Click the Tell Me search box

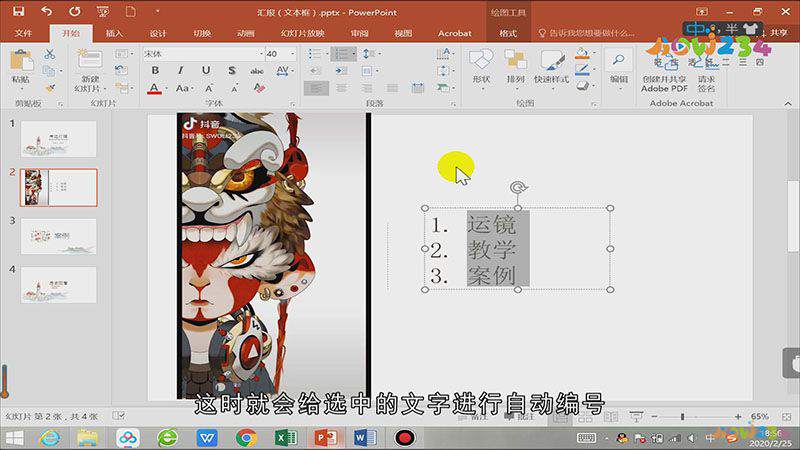(x=586, y=33)
